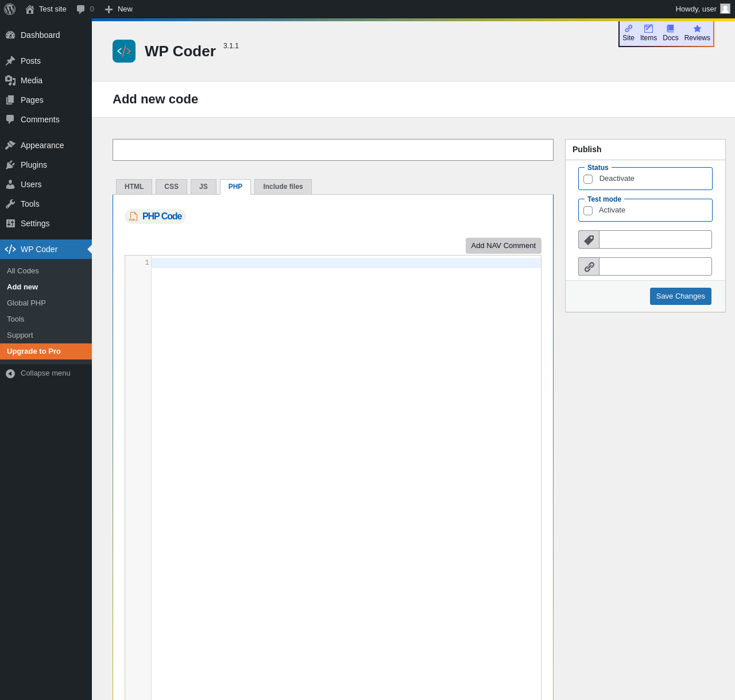The image size is (735, 700).
Task: Click the Collapse menu arrow icon
Action: pos(10,373)
